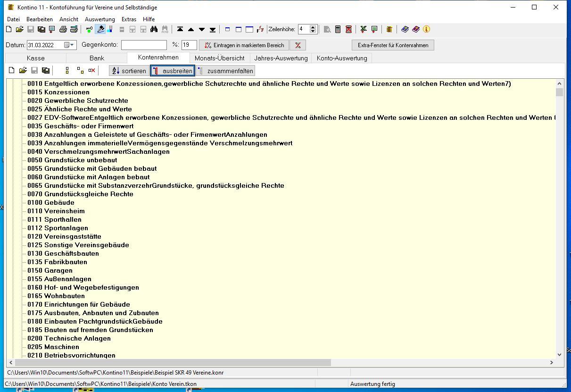571x392 pixels.
Task: Click the printer icon in main toolbar
Action: (63, 29)
